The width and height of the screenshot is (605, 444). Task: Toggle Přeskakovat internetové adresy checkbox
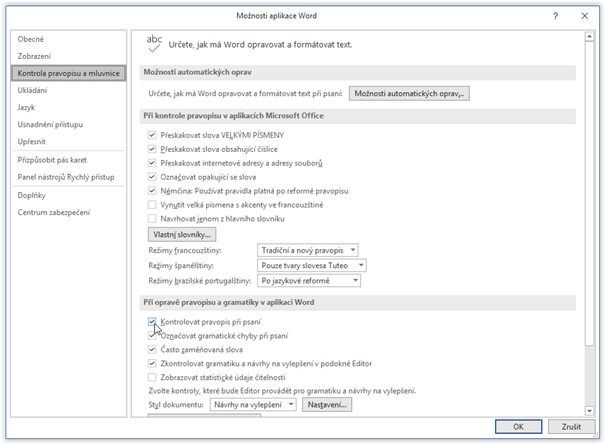pyautogui.click(x=152, y=163)
